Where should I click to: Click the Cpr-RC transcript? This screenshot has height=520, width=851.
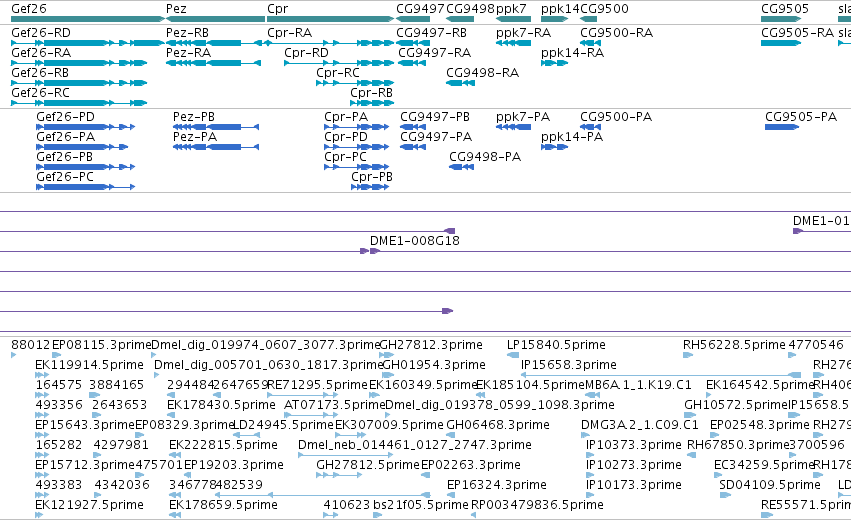[x=355, y=83]
